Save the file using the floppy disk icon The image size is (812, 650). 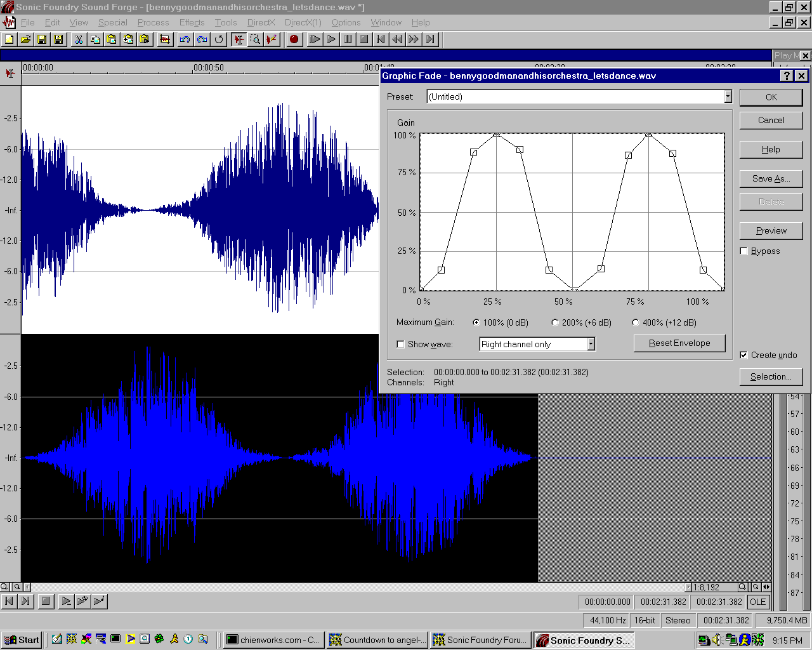tap(42, 39)
